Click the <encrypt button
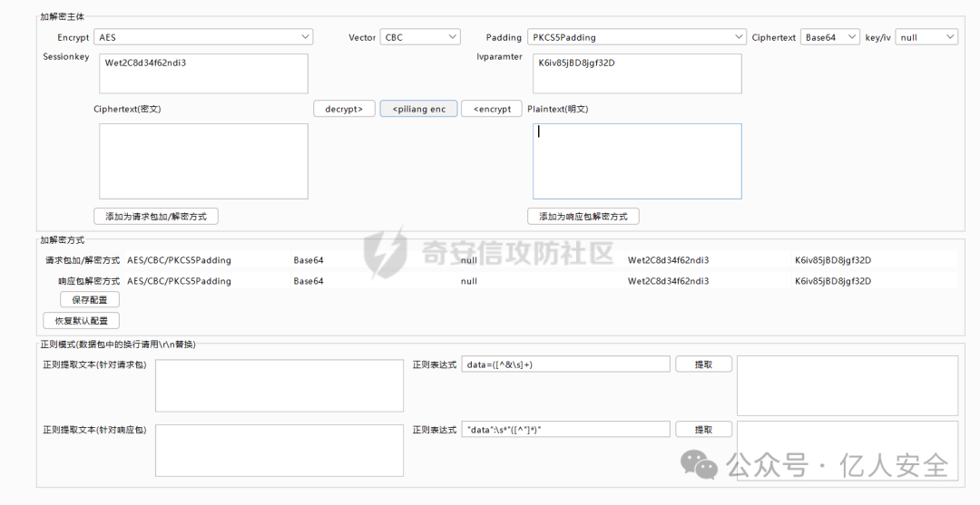Screen dimensions: 980x505 [492, 109]
